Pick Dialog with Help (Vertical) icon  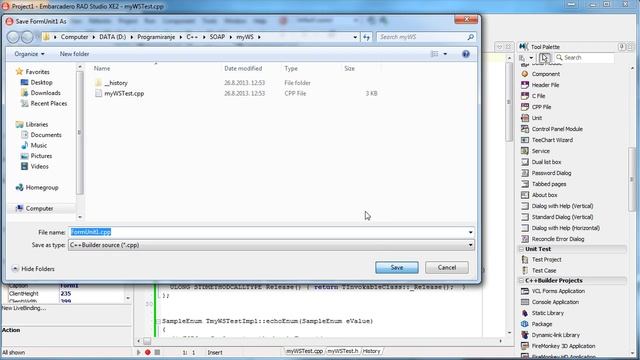(x=525, y=206)
